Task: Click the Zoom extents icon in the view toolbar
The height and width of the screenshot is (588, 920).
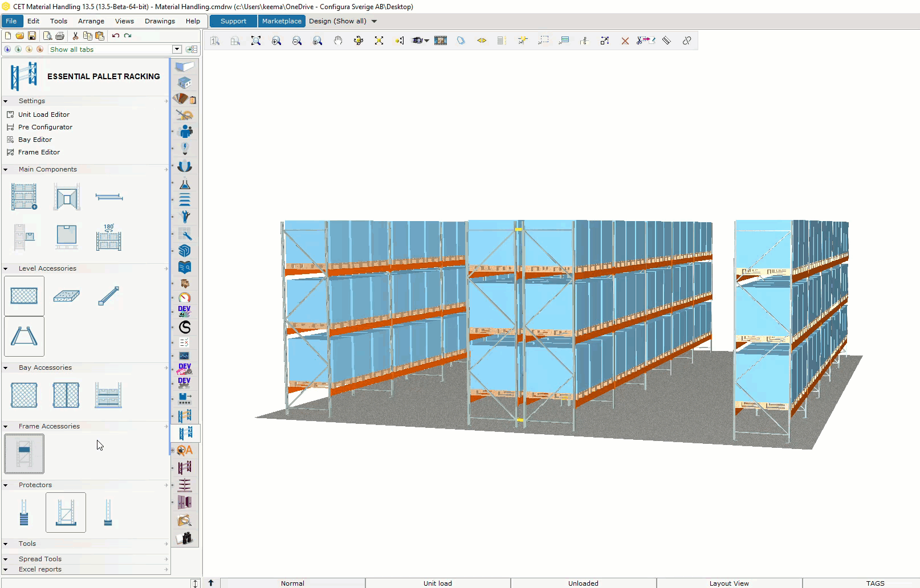Action: click(256, 40)
